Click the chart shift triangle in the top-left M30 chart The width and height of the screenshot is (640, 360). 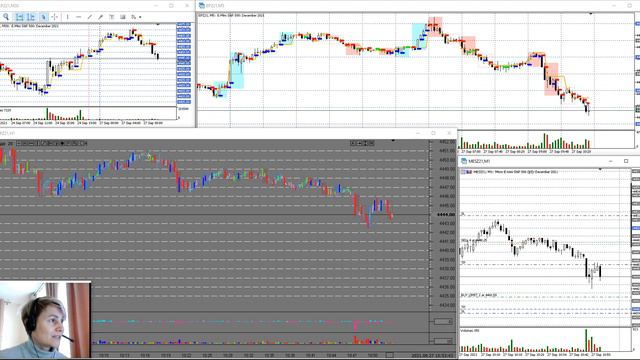click(158, 24)
